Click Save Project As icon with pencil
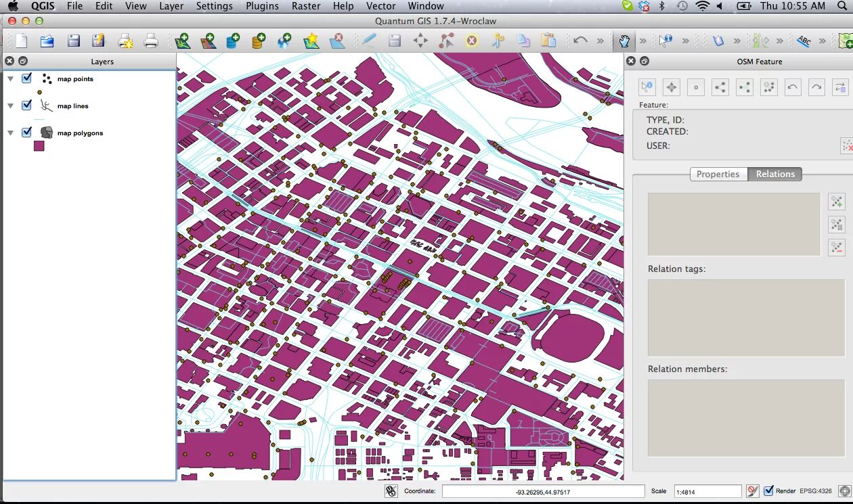 coord(99,41)
